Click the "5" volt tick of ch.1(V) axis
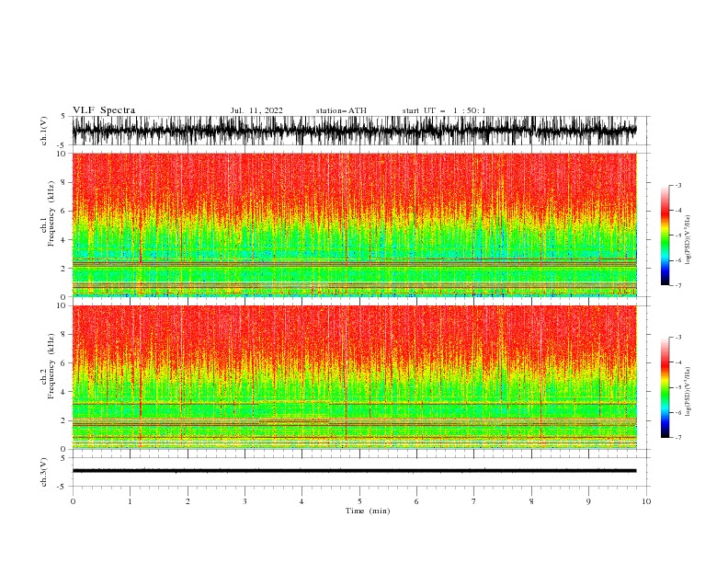The image size is (728, 563). [63, 117]
